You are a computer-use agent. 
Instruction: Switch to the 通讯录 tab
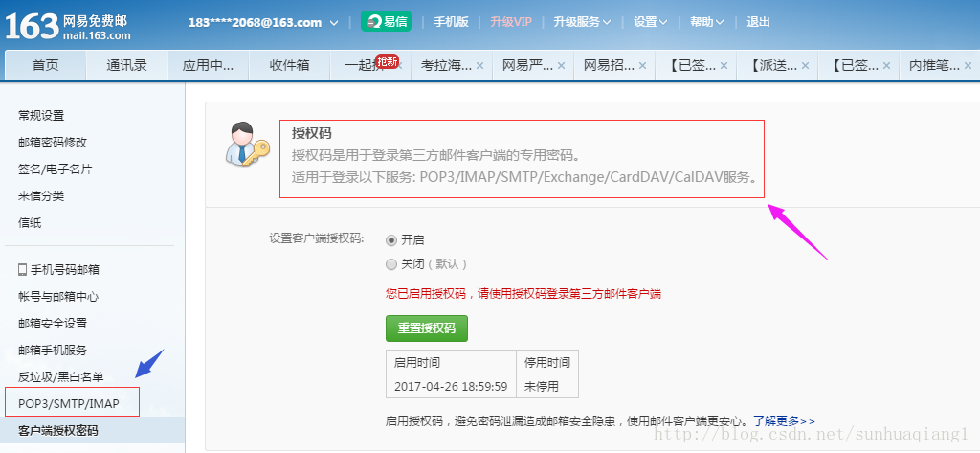click(126, 65)
